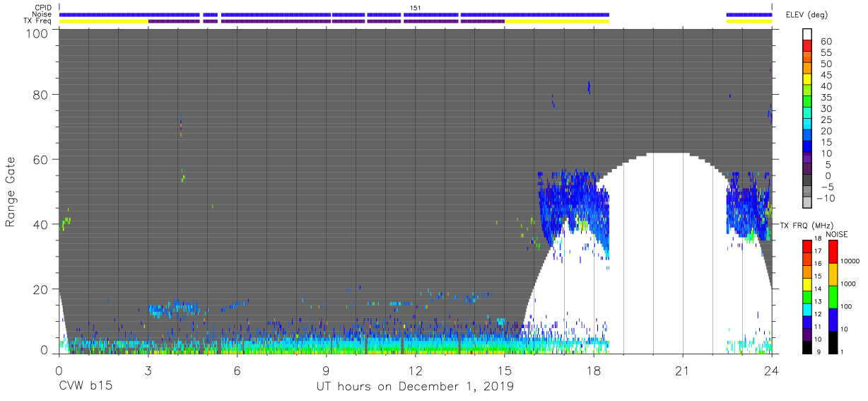Click the x-axis tick label '9'
868x401 pixels.
pos(326,371)
